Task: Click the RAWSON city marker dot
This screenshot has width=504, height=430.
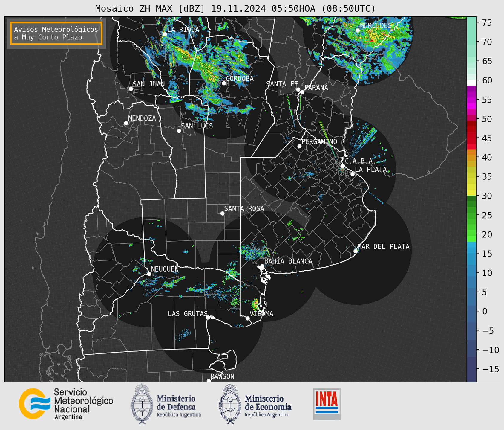Action: coord(209,381)
